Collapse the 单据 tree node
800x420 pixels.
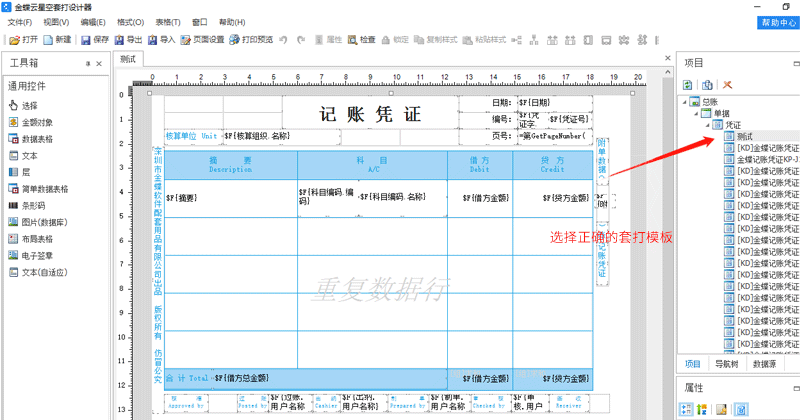tap(696, 113)
